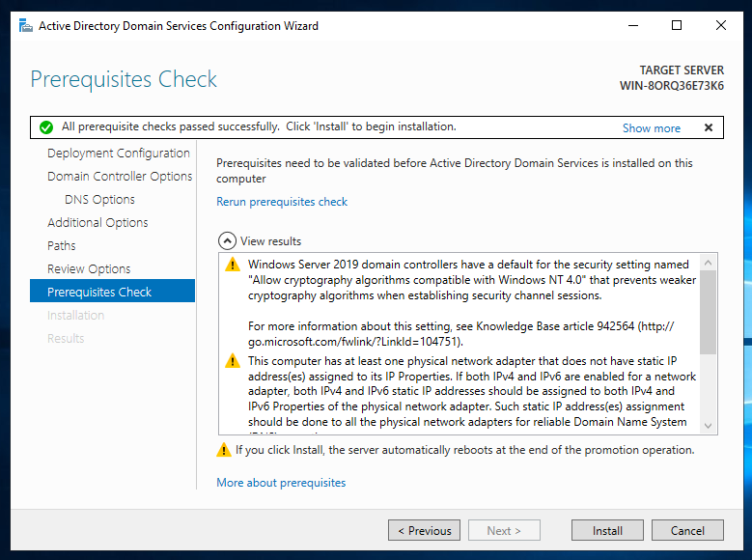The image size is (752, 560).
Task: Click warning icon beside Windows Server 2019 message
Action: pos(233,264)
